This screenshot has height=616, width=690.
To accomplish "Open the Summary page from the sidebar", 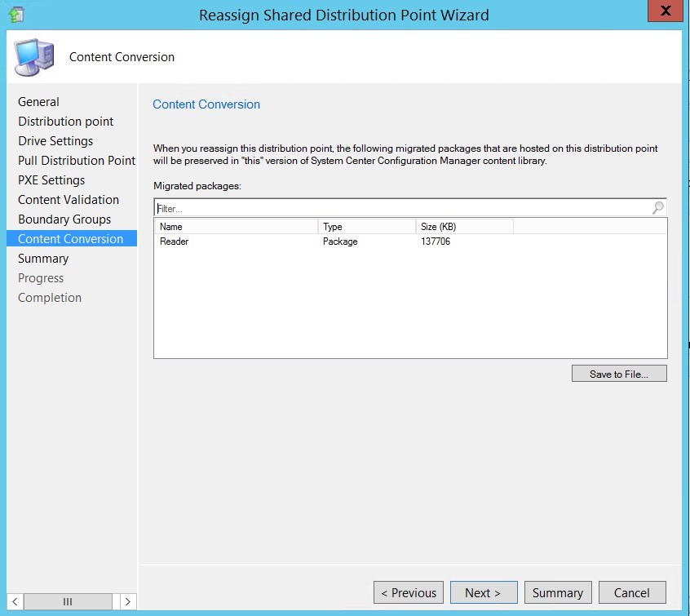I will [x=43, y=258].
